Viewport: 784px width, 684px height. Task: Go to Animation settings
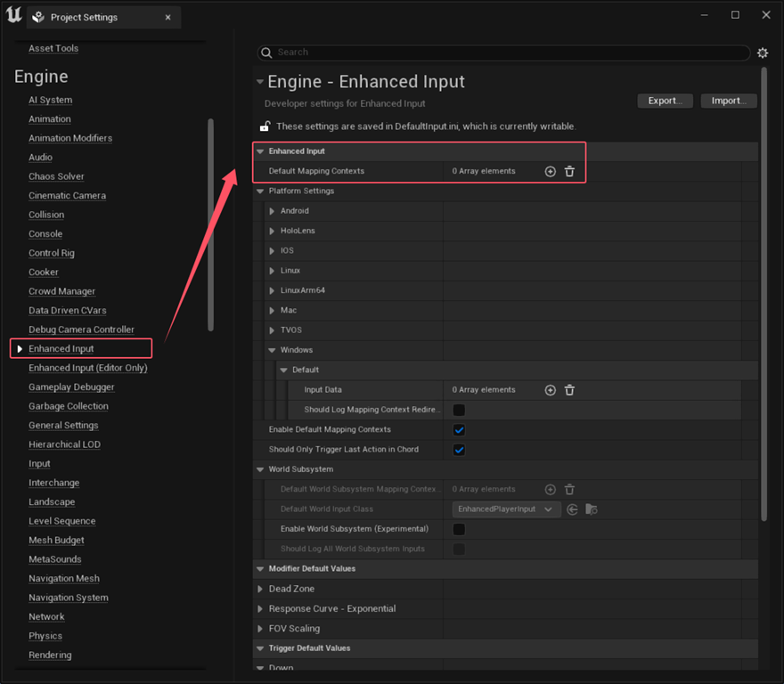(50, 119)
